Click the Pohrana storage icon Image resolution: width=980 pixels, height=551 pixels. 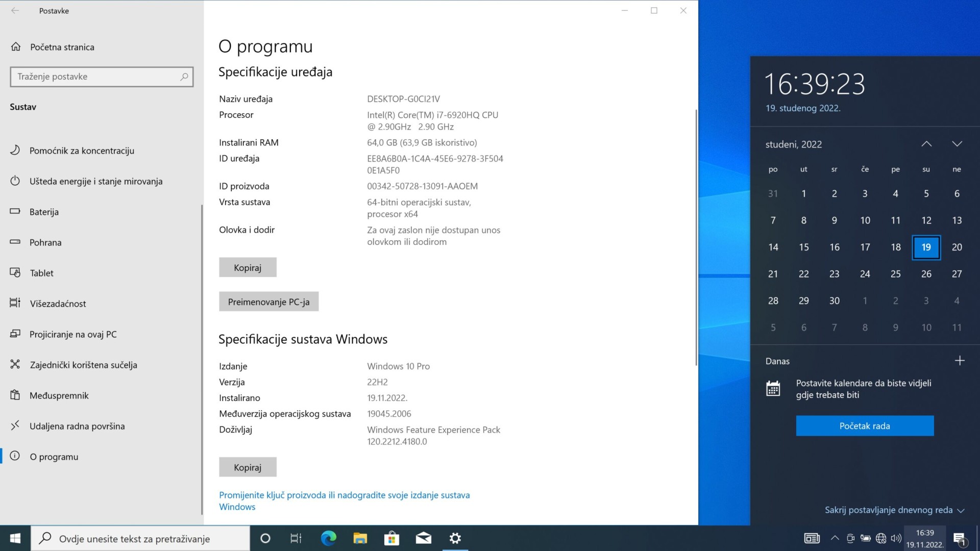point(15,242)
